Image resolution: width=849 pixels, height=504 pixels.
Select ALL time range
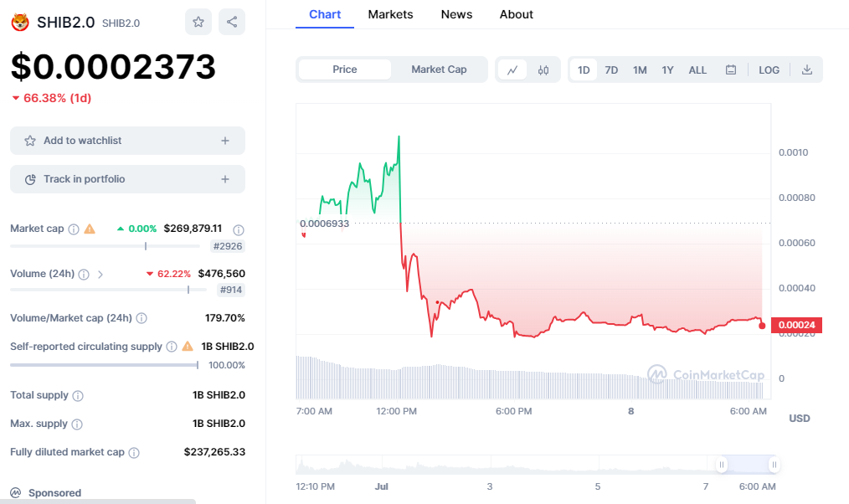pos(697,69)
